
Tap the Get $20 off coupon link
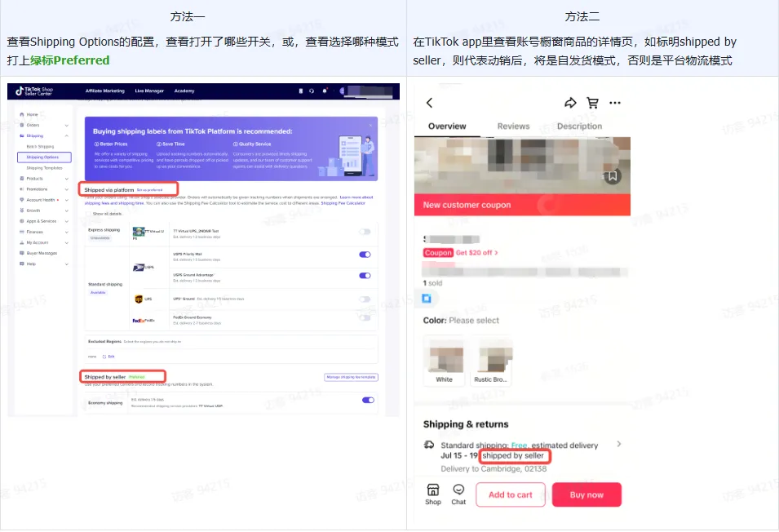tap(476, 252)
